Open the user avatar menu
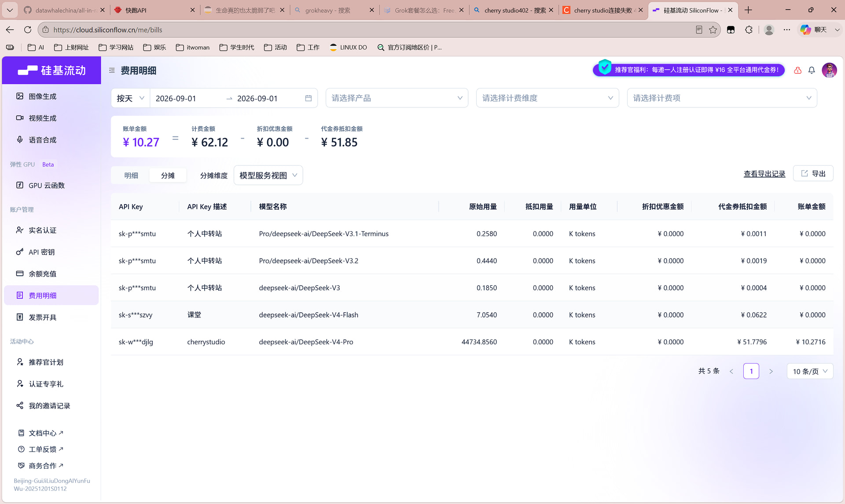Image resolution: width=845 pixels, height=504 pixels. pyautogui.click(x=829, y=70)
